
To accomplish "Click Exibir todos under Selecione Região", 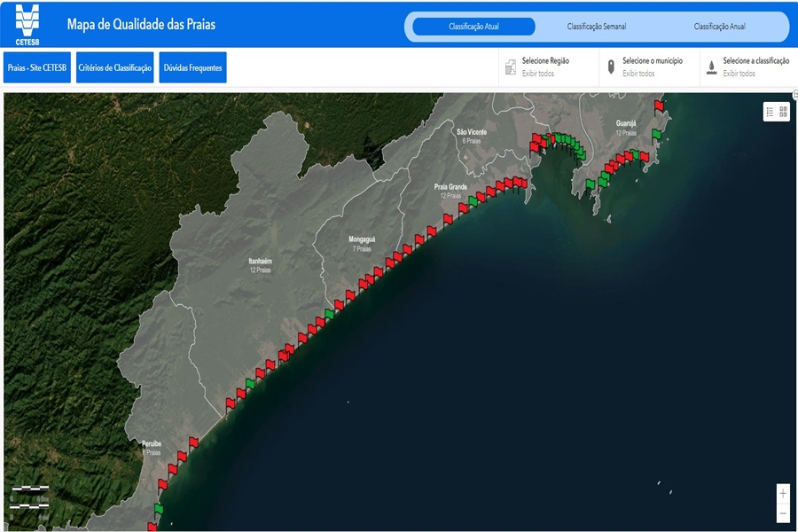I will pyautogui.click(x=538, y=74).
